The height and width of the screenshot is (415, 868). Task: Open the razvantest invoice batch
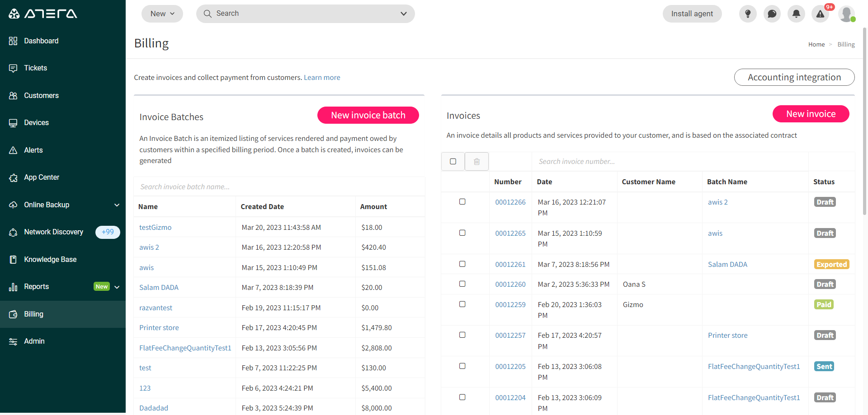(x=156, y=308)
